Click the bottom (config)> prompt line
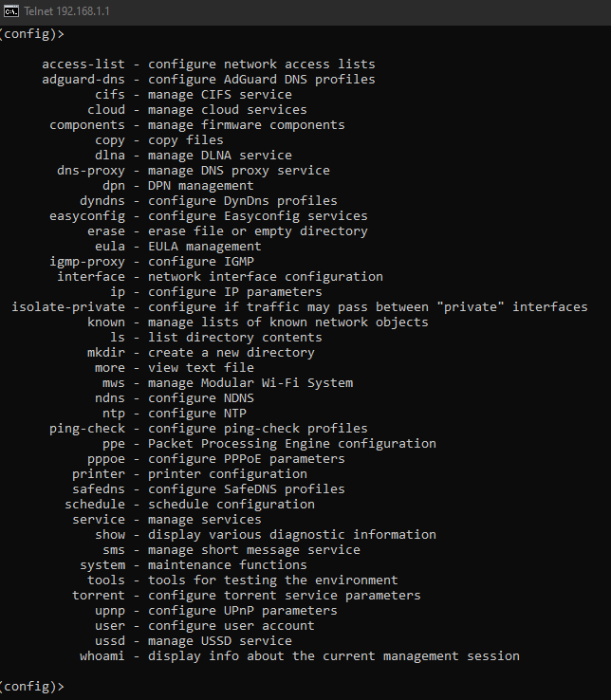 click(31, 686)
